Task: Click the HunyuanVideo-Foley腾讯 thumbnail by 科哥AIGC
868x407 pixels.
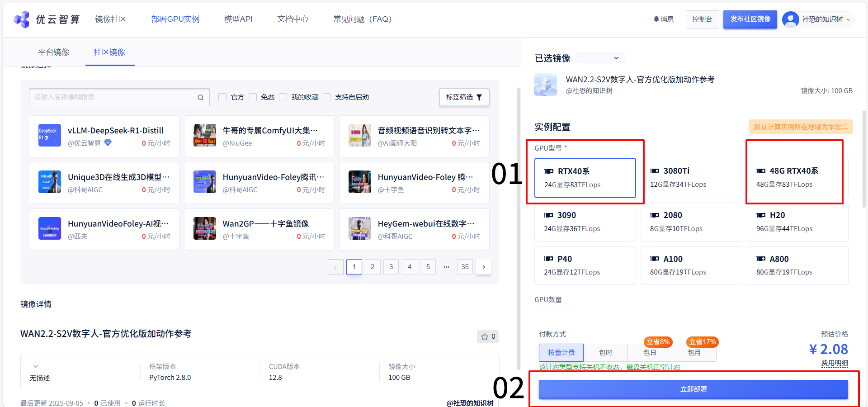Action: 205,182
